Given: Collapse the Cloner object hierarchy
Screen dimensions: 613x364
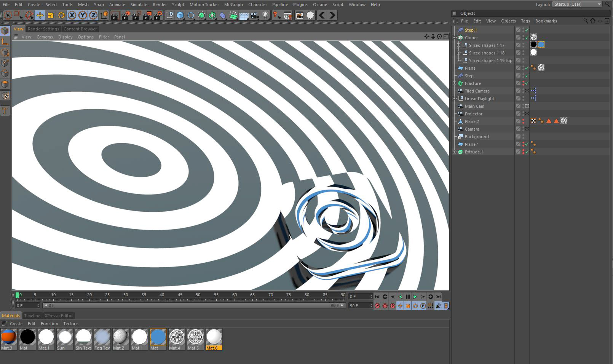Looking at the screenshot, I should pos(455,38).
